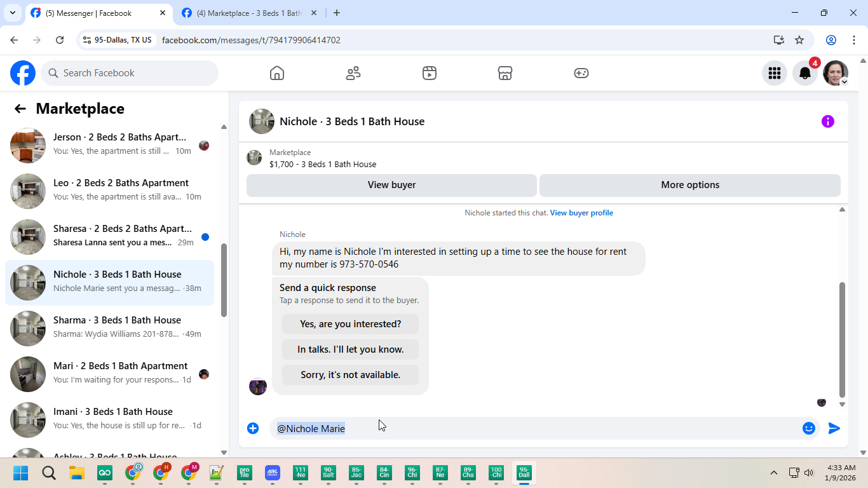Click Jerson's listing thumbnail

click(28, 146)
